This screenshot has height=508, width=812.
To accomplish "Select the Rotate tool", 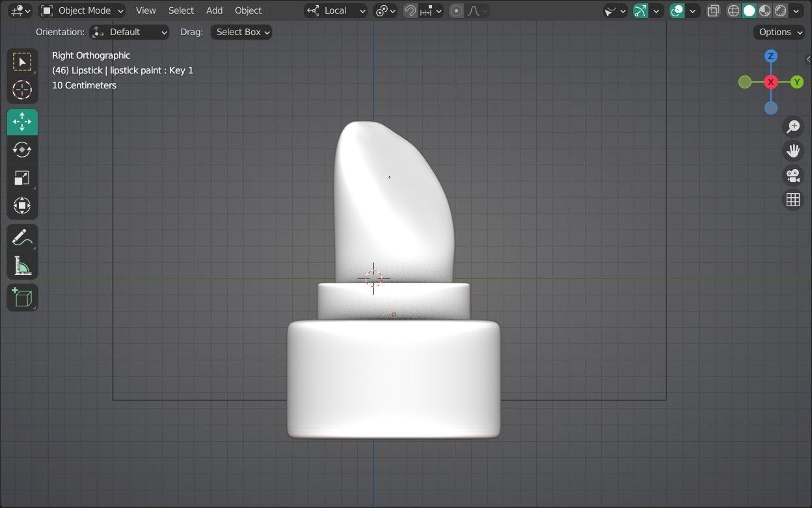I will [x=22, y=150].
